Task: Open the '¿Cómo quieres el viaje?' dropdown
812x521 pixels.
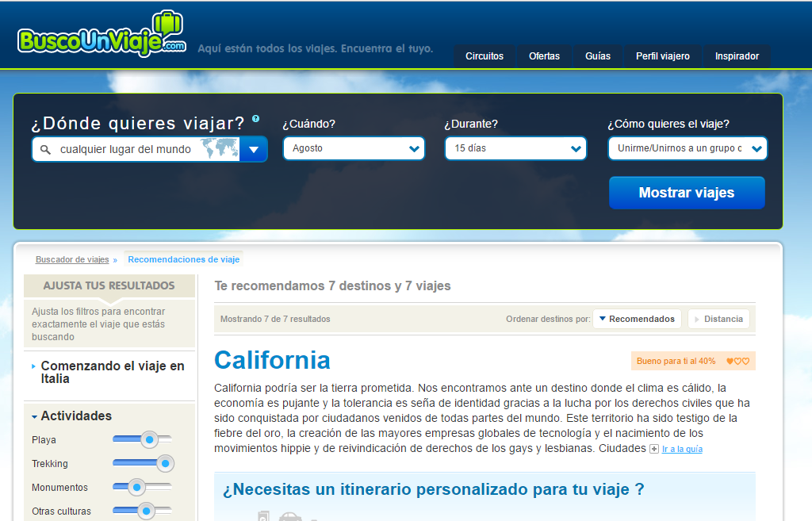Action: [687, 148]
